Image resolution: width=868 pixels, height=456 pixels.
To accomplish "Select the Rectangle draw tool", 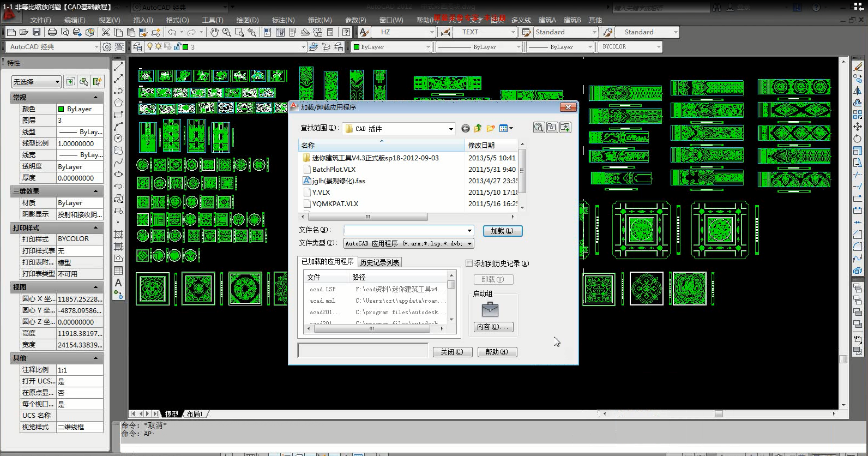I will tap(118, 115).
